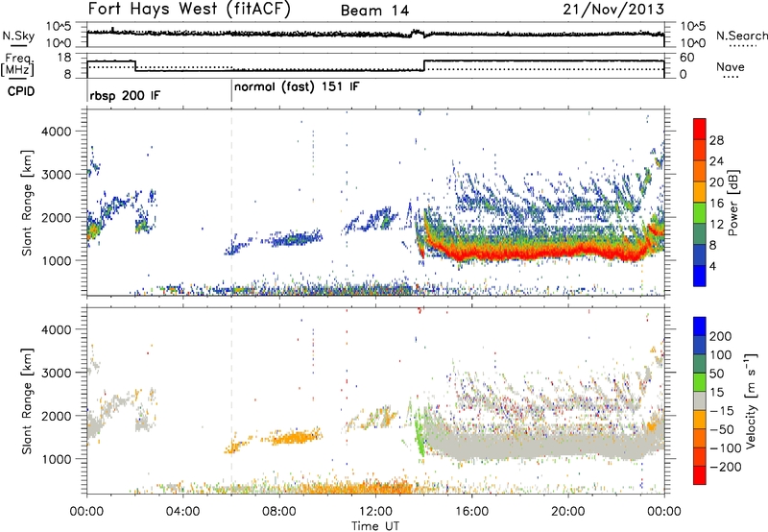Click the "16:00" time tick label
Image resolution: width=768 pixels, height=532 pixels.
click(x=471, y=512)
